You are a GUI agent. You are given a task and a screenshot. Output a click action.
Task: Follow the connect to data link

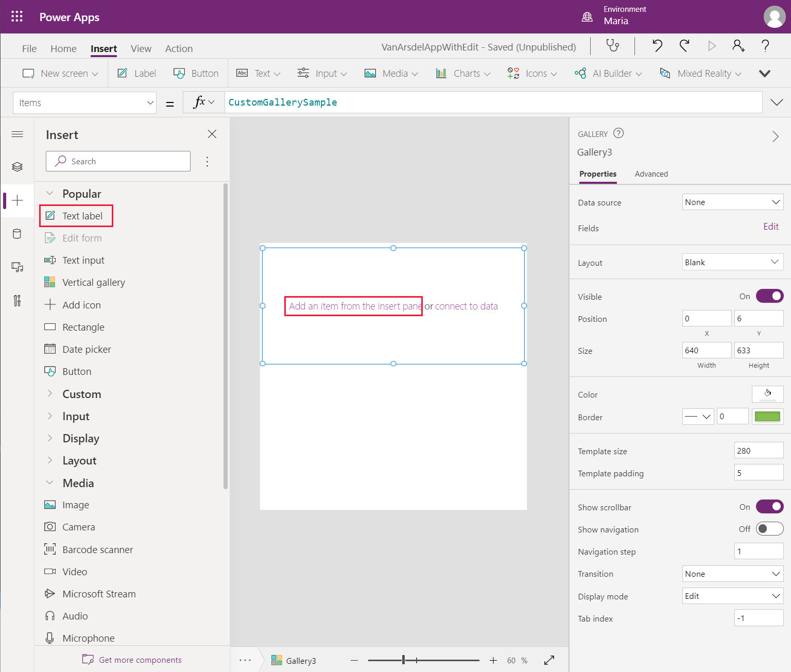coord(466,306)
